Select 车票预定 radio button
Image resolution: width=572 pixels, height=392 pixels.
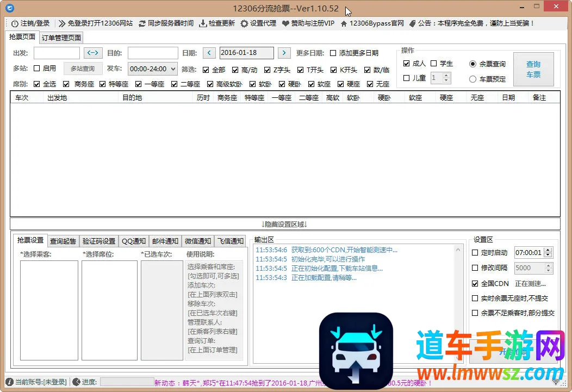tap(472, 79)
